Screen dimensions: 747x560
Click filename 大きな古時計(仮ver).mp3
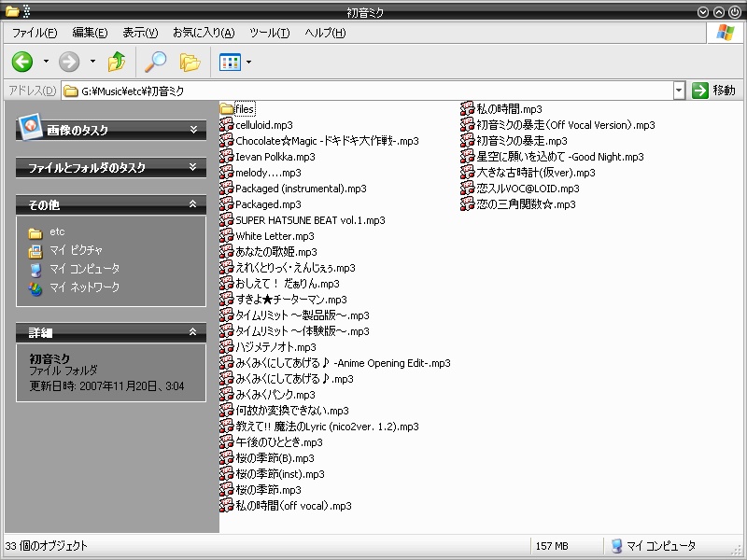[x=535, y=173]
